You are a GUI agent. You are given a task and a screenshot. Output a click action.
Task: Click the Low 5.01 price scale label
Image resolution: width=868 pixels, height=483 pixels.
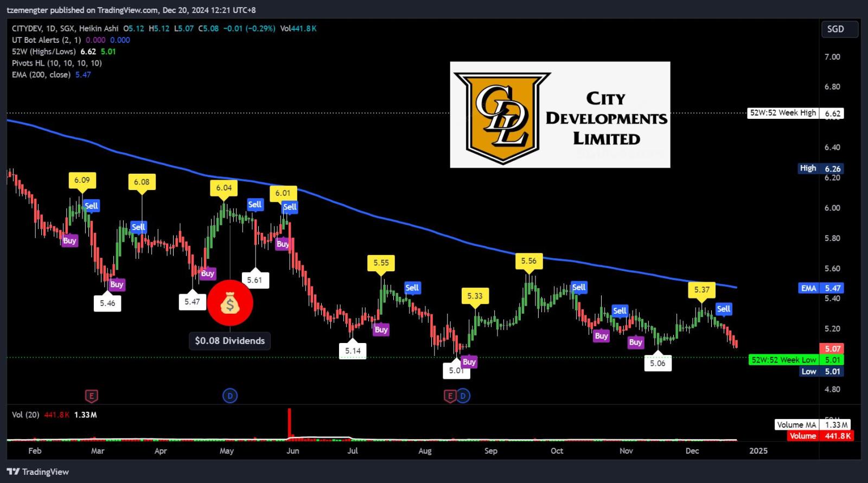click(821, 372)
